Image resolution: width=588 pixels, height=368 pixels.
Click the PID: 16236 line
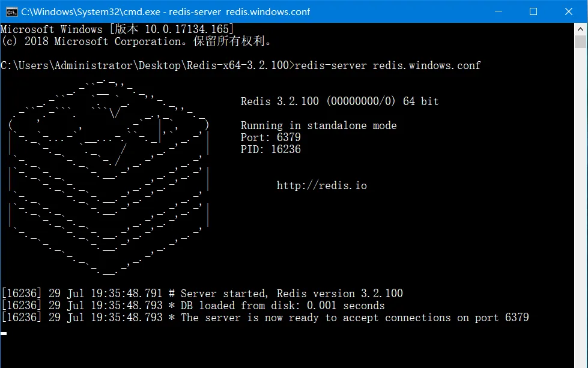point(270,149)
